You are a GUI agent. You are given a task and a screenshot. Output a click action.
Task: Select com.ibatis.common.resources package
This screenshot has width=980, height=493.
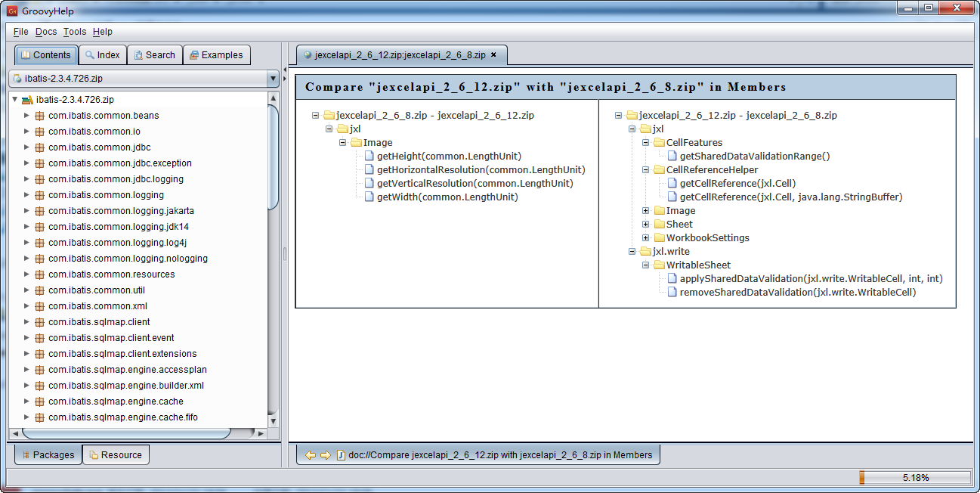(x=112, y=274)
